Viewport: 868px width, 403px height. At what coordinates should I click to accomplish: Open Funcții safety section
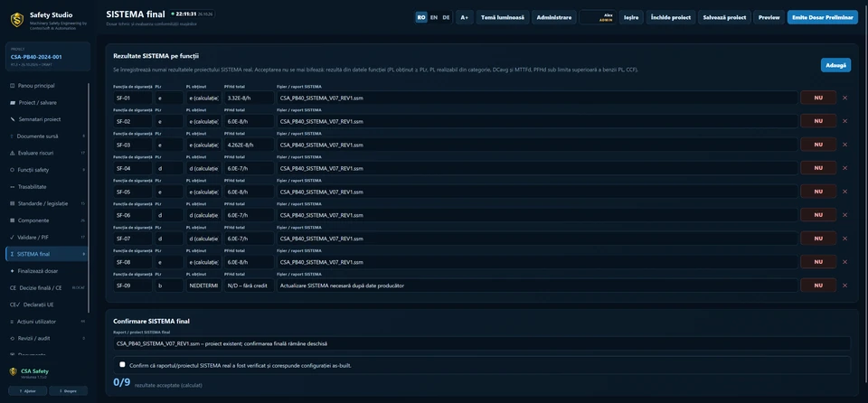[x=46, y=170]
